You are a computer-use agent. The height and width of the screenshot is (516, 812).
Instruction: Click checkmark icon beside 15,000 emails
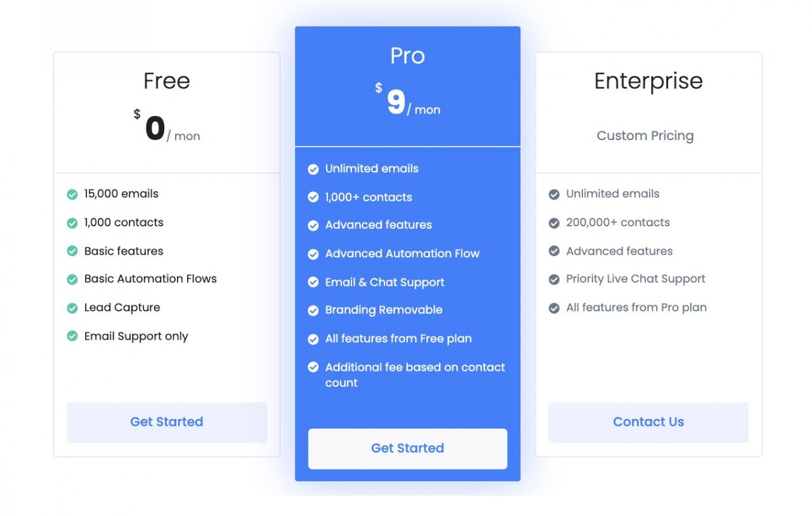point(72,195)
